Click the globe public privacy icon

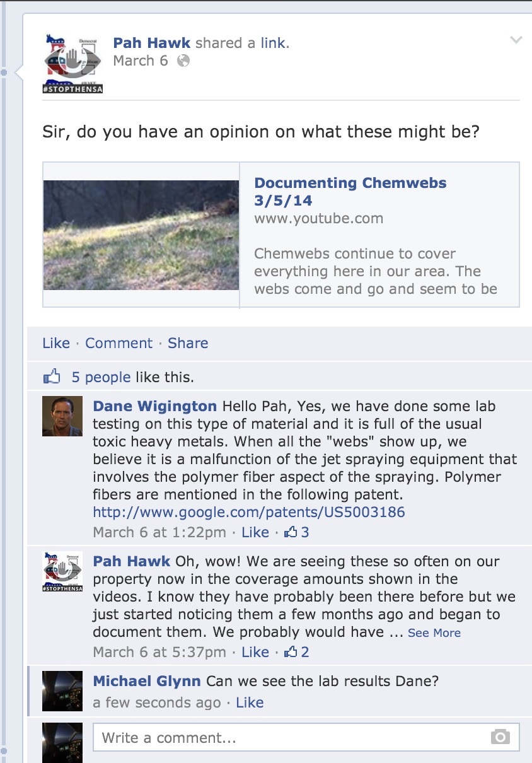pos(183,61)
